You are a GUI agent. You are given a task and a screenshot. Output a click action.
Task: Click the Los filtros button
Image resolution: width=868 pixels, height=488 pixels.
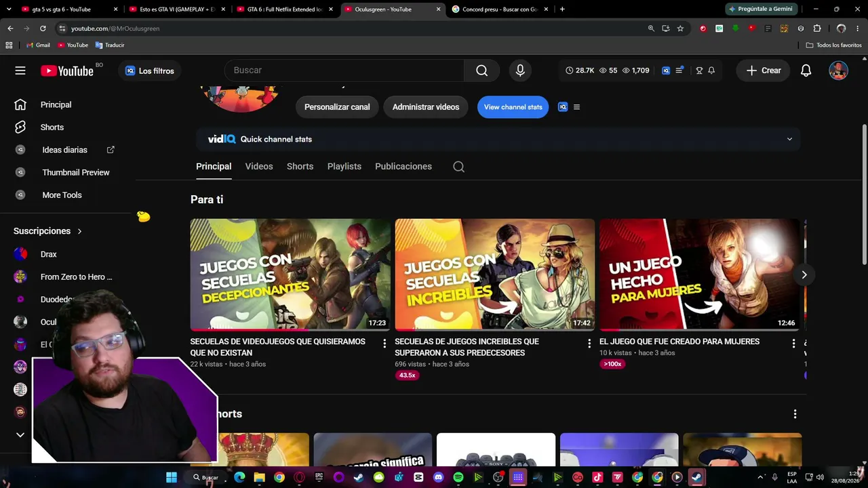click(x=150, y=70)
